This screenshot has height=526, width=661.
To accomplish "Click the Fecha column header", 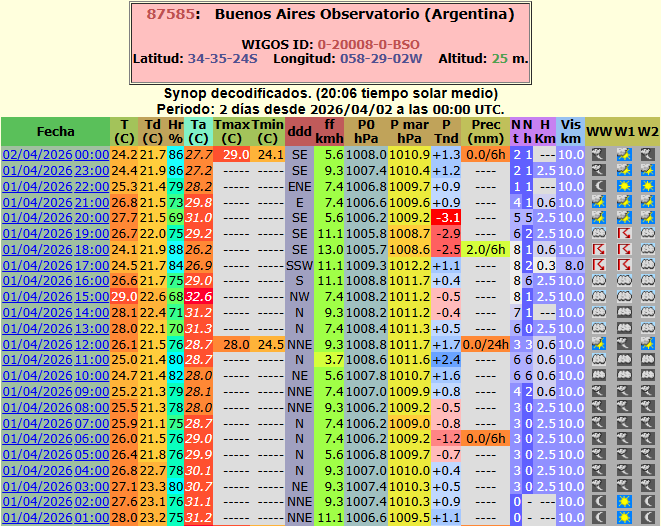I will coord(56,132).
